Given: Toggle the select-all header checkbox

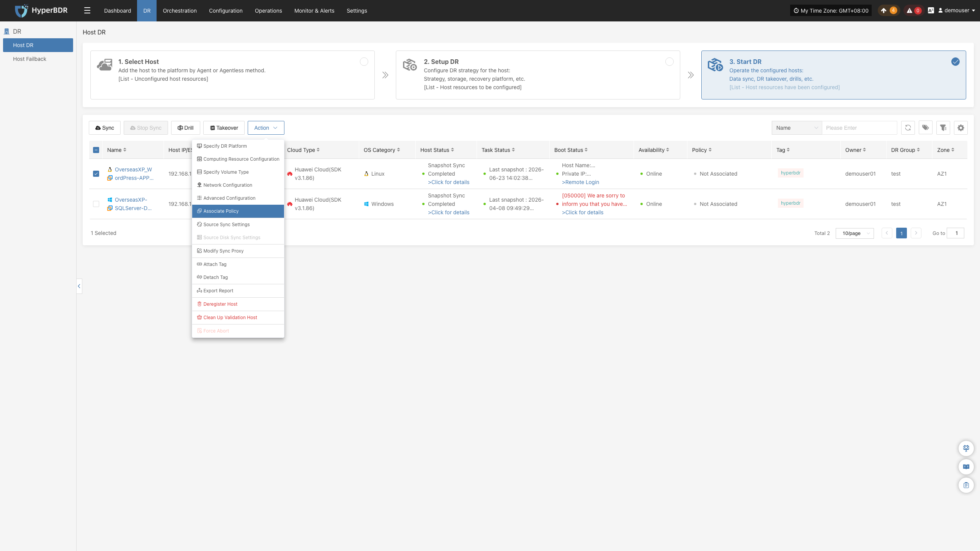Looking at the screenshot, I should [96, 150].
